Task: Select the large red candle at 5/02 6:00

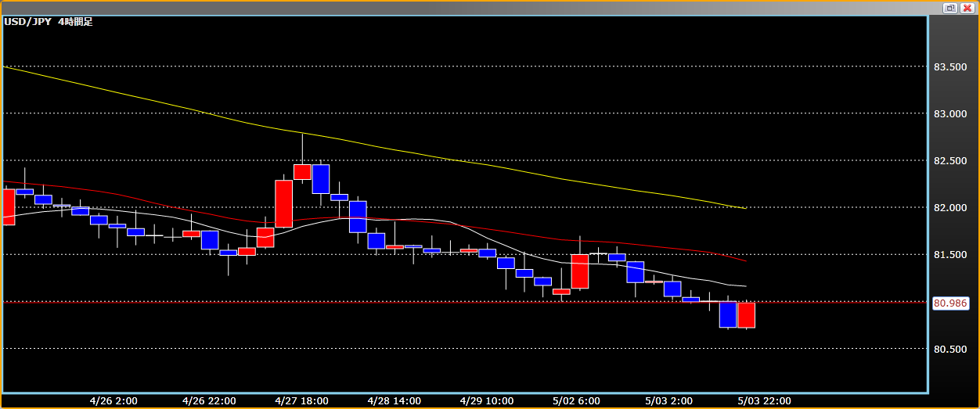Action: [580, 271]
